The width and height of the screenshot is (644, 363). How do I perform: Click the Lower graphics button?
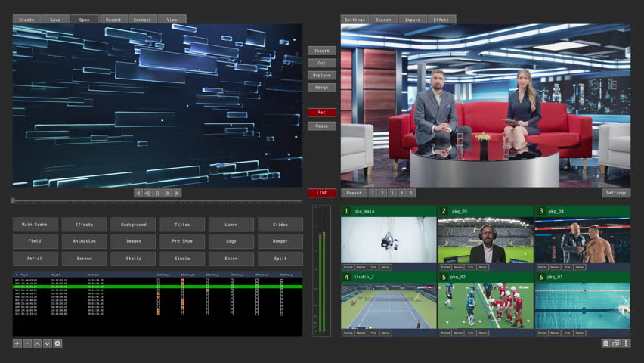tap(231, 225)
